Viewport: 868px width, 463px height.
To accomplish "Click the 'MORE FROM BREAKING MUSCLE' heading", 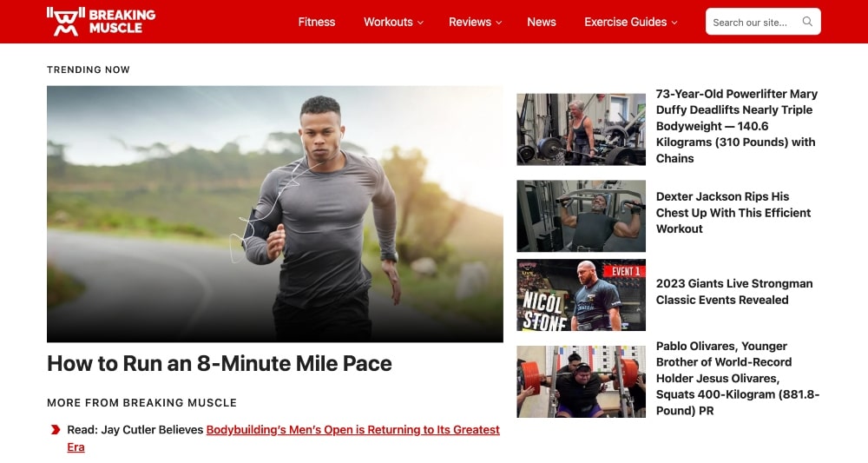I will 141,403.
